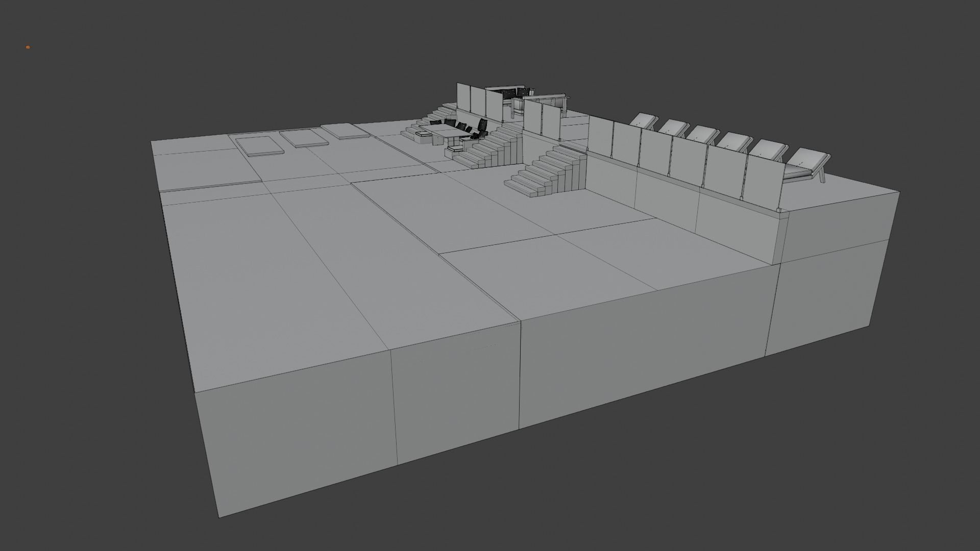Screen dimensions: 980x551
Task: Select the rightmost flat rectangular slab on the floor
Action: point(344,131)
